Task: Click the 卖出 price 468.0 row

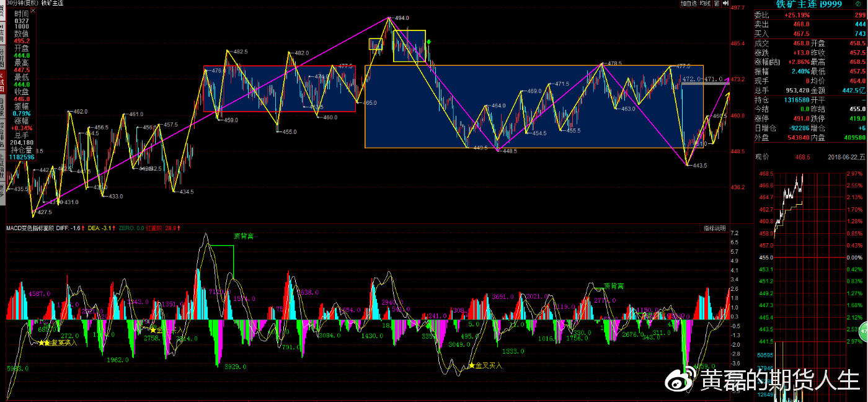Action: pyautogui.click(x=810, y=24)
